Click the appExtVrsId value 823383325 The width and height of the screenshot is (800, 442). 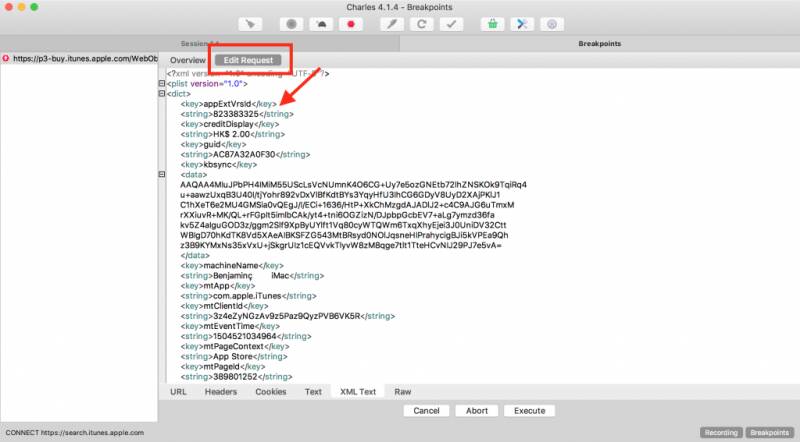tap(236, 114)
